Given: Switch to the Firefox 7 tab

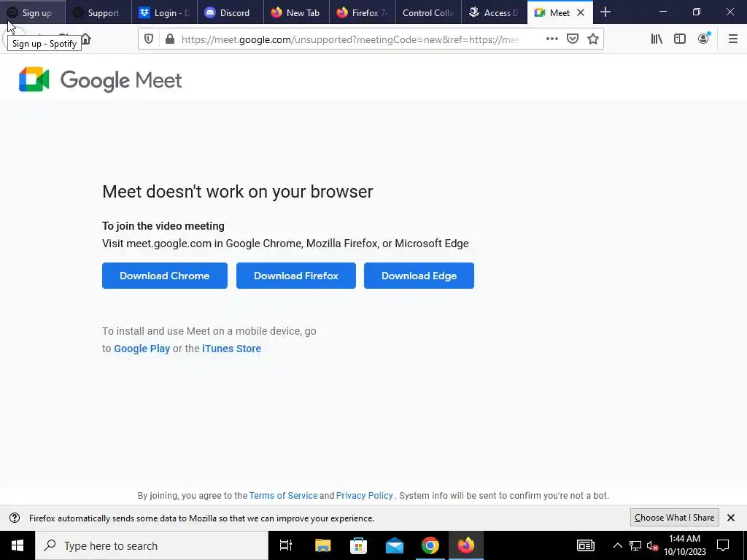Looking at the screenshot, I should (362, 13).
